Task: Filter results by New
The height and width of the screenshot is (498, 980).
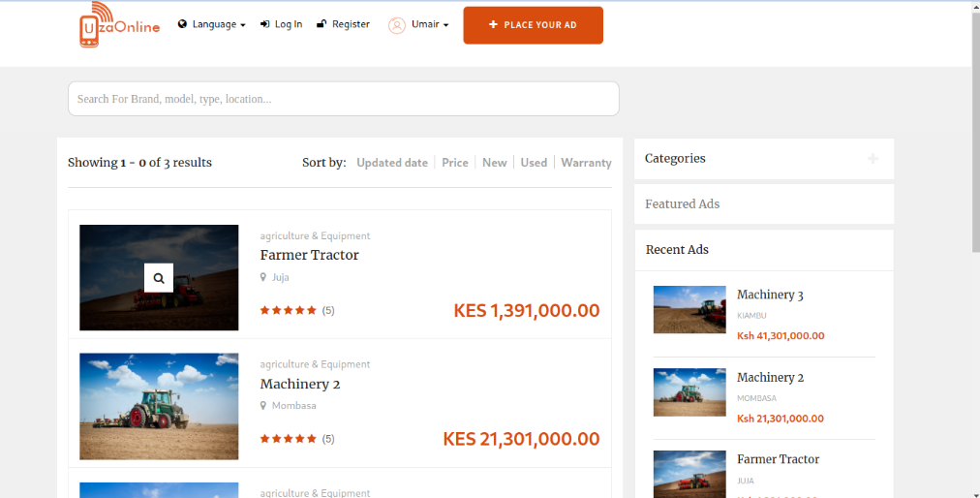Action: (x=495, y=163)
